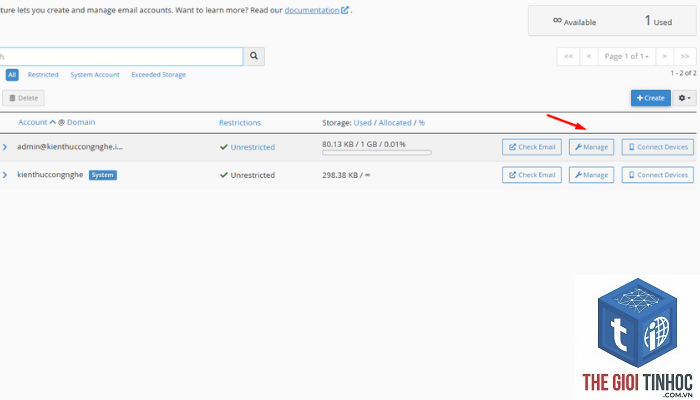Filter by Exceeded Storage
700x400 pixels.
pyautogui.click(x=158, y=75)
